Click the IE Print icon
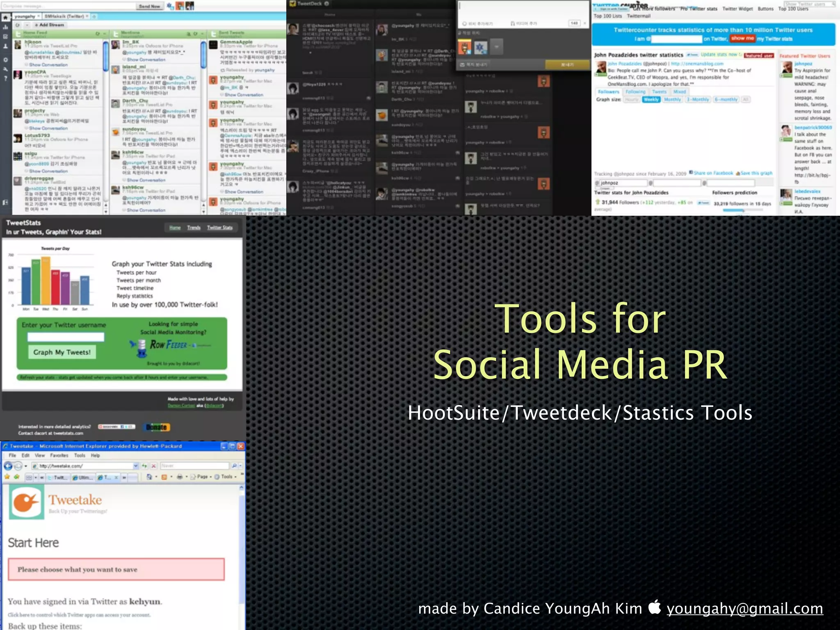This screenshot has width=840, height=630. click(179, 477)
